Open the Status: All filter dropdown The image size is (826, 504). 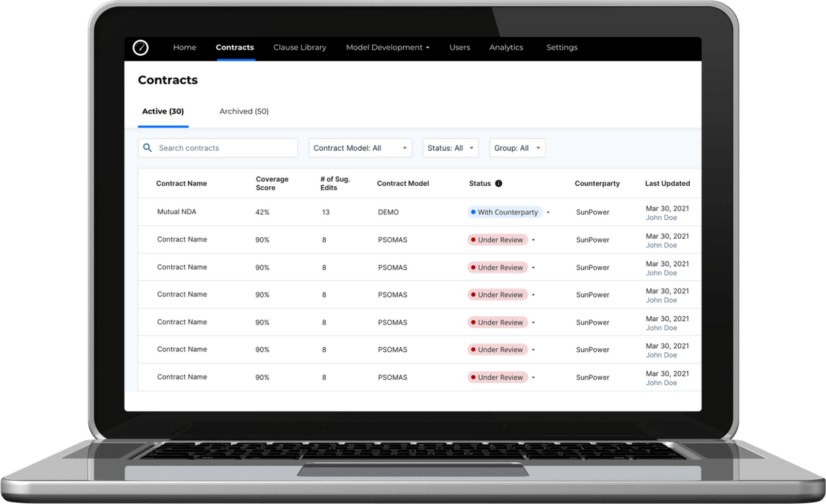click(x=450, y=148)
